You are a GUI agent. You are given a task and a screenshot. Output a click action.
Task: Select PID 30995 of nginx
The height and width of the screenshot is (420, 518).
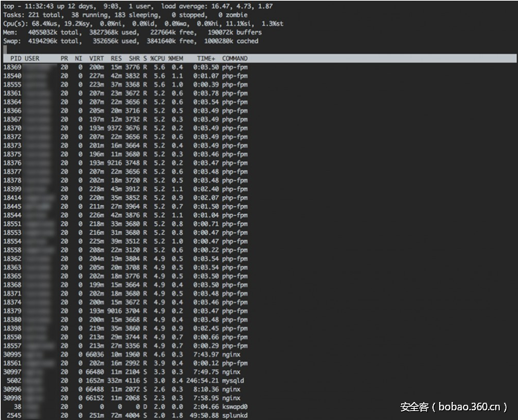pos(12,354)
